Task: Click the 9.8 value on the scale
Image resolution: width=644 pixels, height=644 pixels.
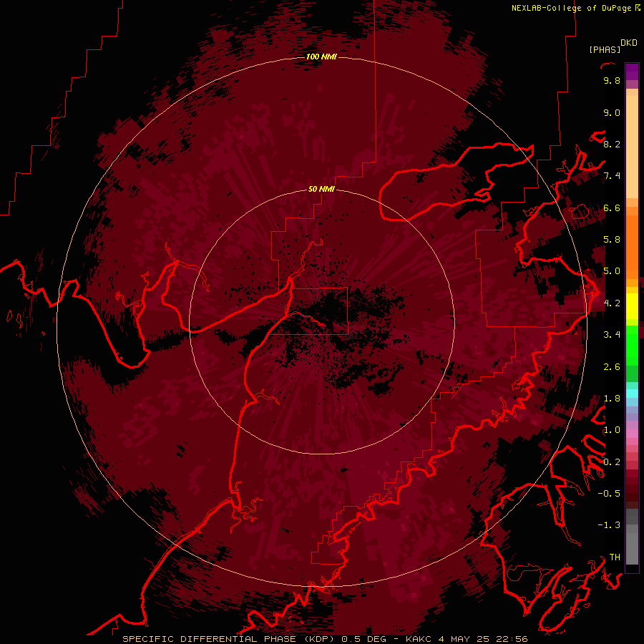Action: click(612, 81)
